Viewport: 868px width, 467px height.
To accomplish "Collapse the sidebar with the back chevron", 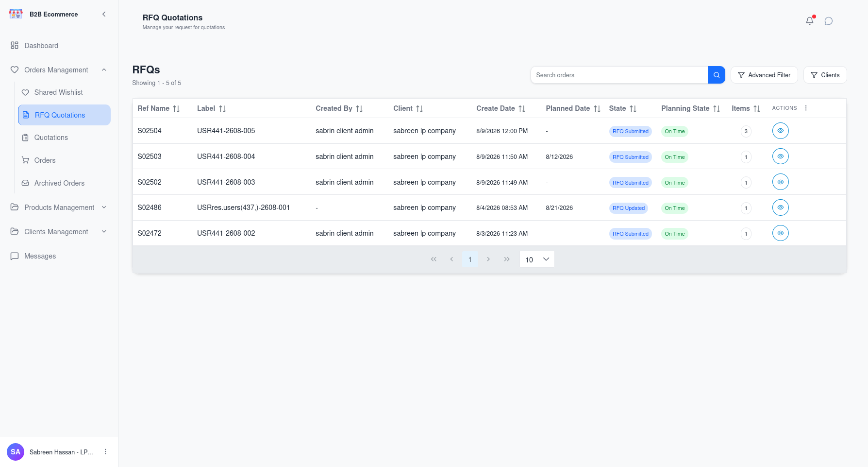I will pyautogui.click(x=104, y=14).
